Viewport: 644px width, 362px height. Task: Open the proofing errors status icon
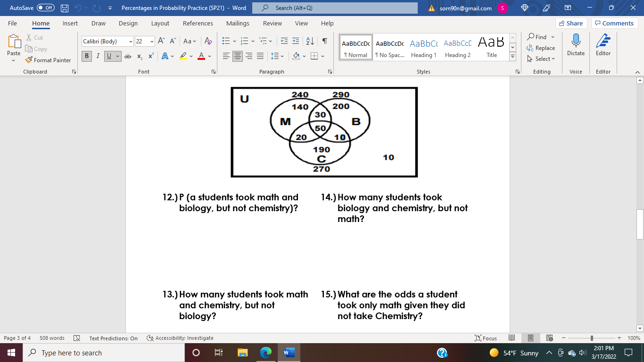point(77,338)
